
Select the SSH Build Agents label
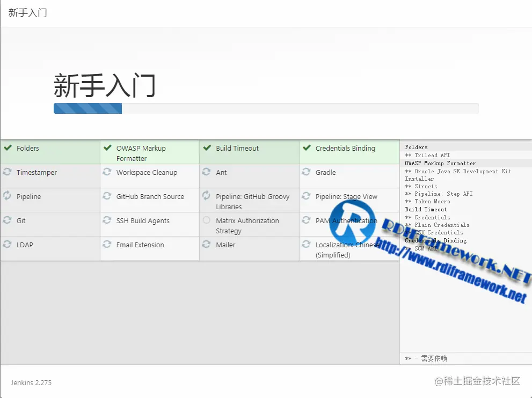click(x=143, y=220)
